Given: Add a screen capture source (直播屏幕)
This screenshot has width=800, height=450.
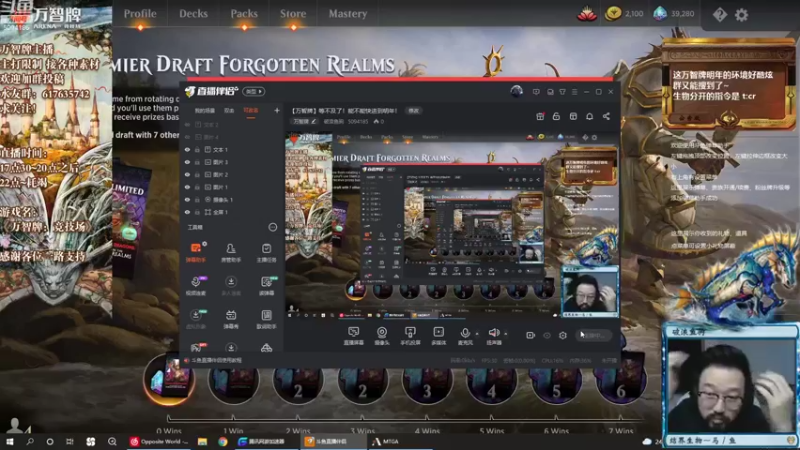Looking at the screenshot, I should pos(353,336).
